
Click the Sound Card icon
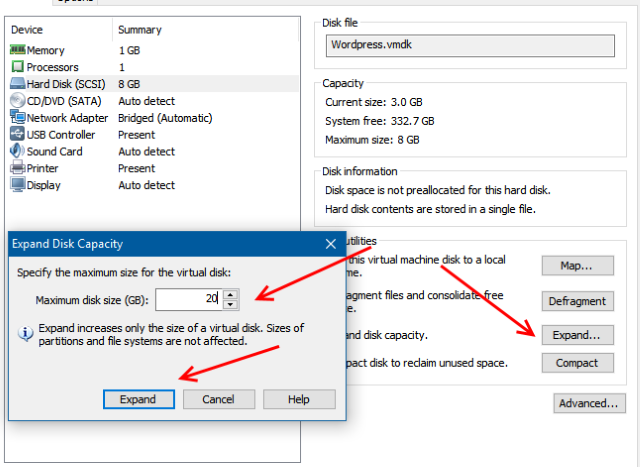coord(17,152)
